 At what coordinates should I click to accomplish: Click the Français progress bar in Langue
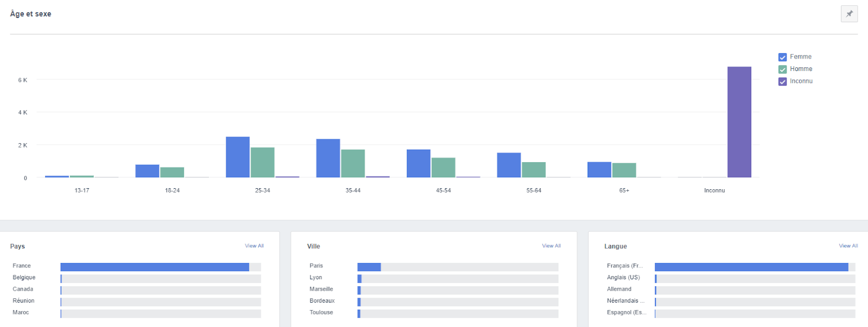click(x=755, y=267)
